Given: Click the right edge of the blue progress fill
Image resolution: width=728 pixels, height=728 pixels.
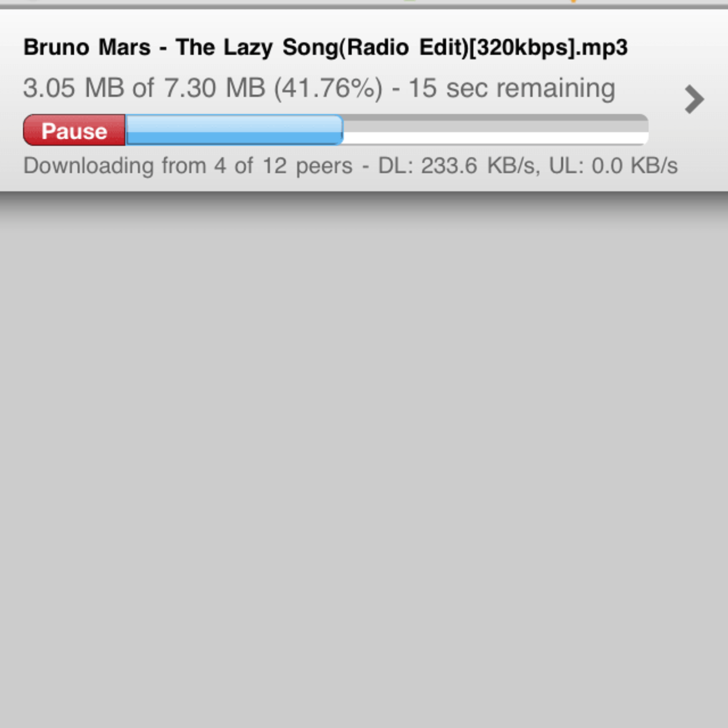Looking at the screenshot, I should click(340, 130).
